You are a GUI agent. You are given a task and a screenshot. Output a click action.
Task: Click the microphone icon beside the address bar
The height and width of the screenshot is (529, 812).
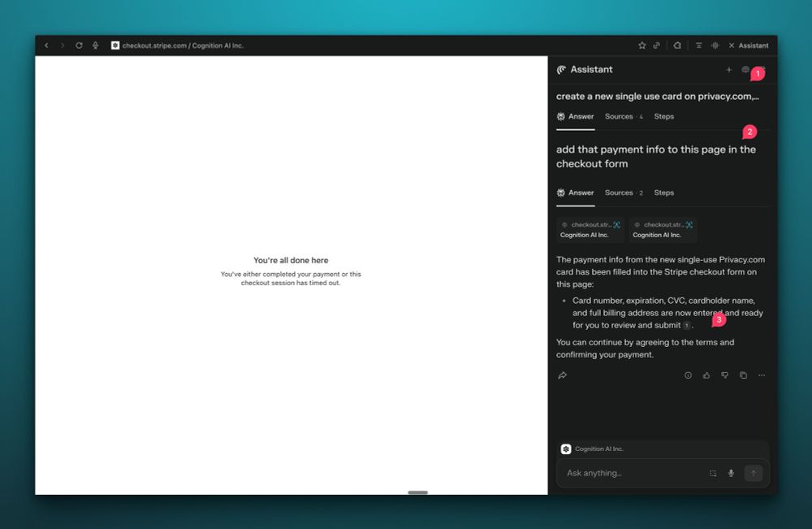96,46
